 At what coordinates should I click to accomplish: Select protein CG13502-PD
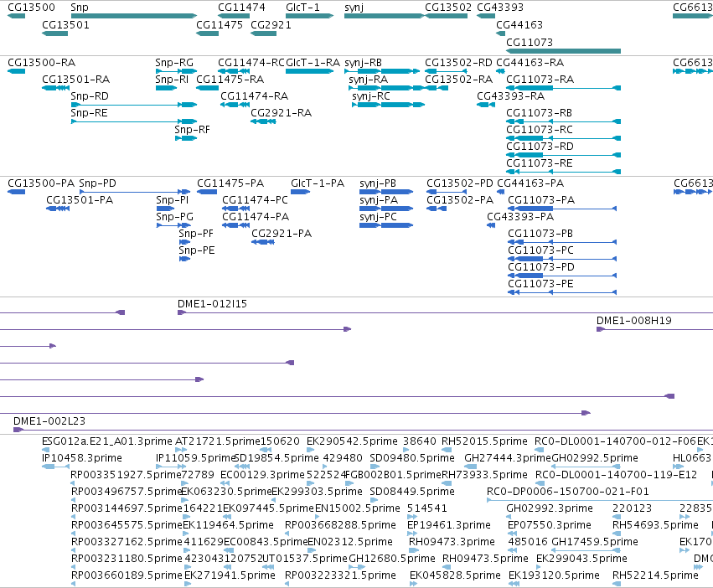pos(460,183)
